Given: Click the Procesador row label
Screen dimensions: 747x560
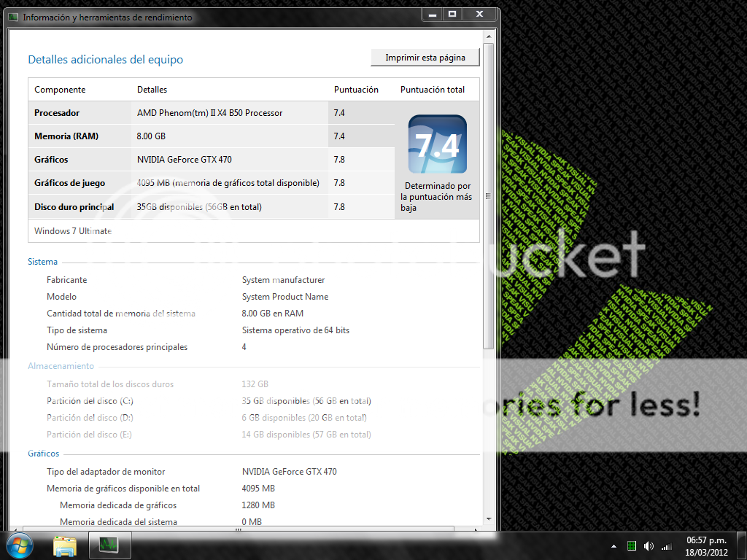Looking at the screenshot, I should point(57,113).
